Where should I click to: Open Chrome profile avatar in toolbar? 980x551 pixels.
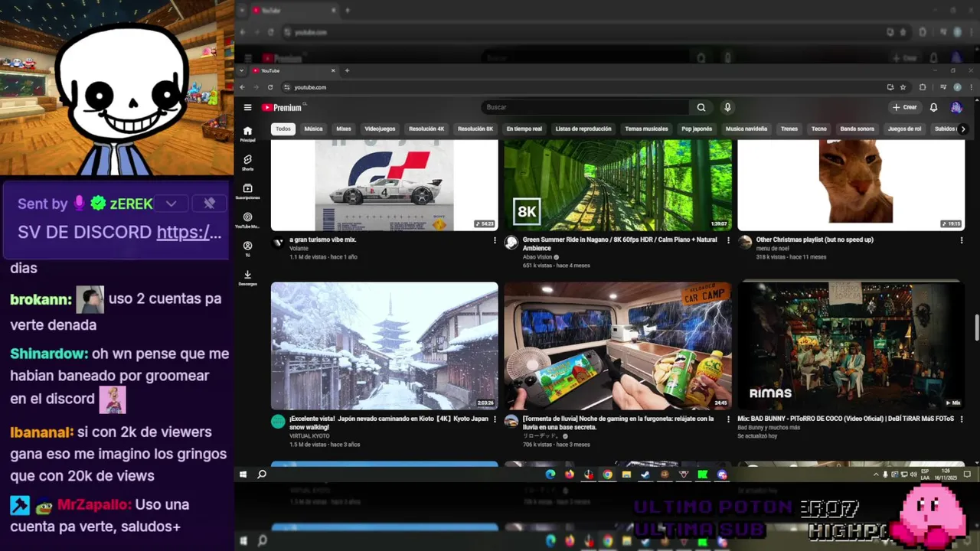tap(957, 87)
